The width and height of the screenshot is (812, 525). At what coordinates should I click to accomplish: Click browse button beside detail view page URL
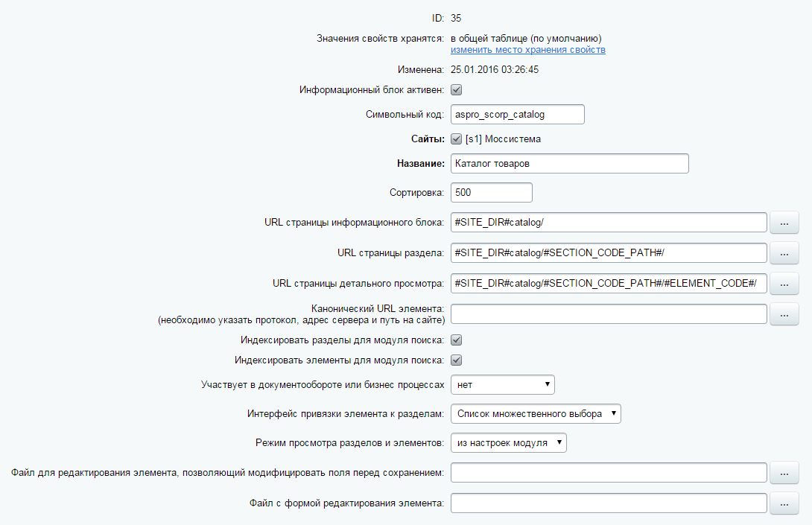[784, 284]
